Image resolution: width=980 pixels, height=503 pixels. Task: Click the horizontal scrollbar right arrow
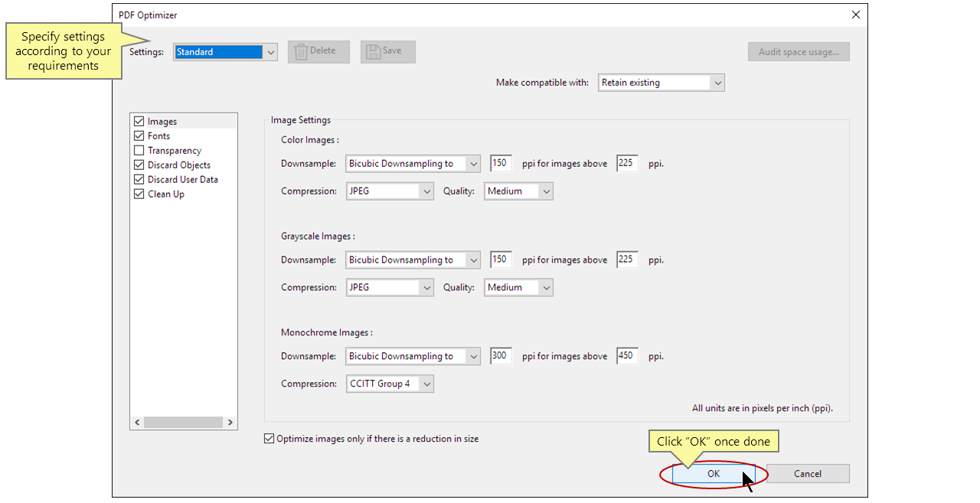tap(230, 422)
